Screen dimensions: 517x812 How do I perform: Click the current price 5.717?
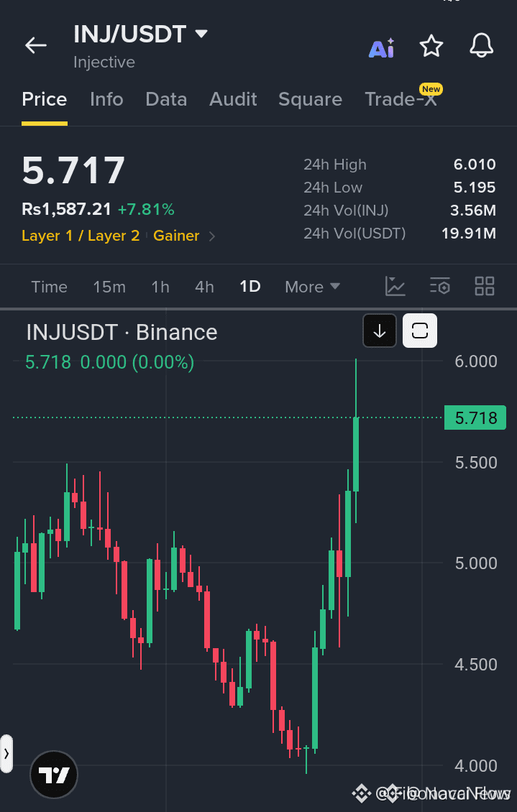(x=73, y=170)
